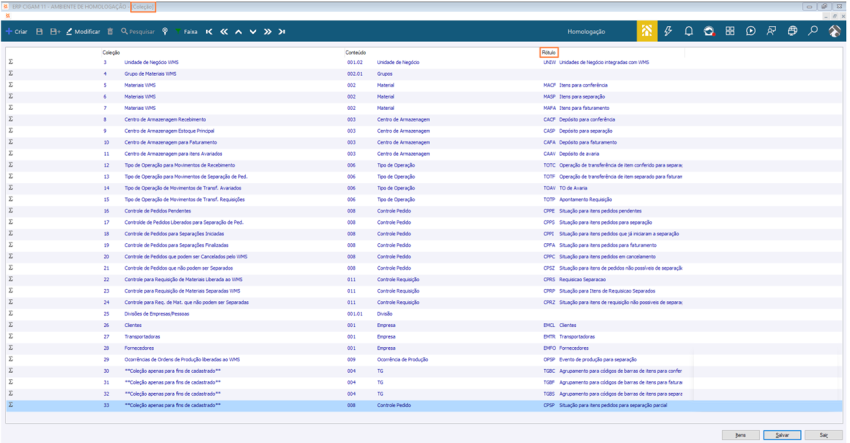Image resolution: width=850 pixels, height=443 pixels.
Task: Open the globe icon in toolbar
Action: coord(792,31)
